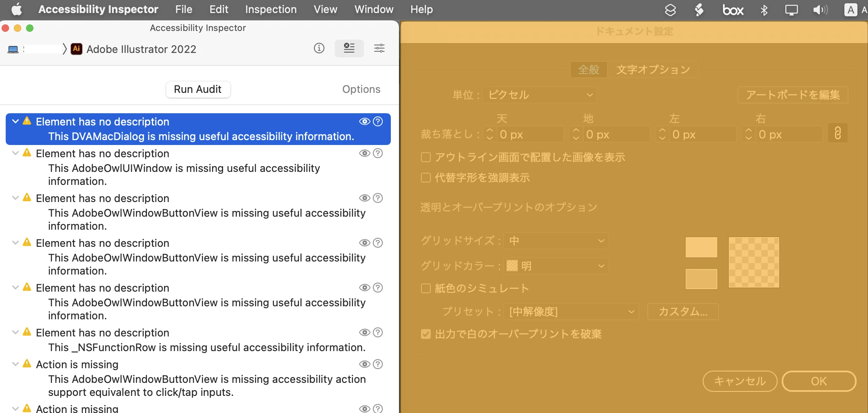Click the 左 bleed stepper arrows

[662, 134]
